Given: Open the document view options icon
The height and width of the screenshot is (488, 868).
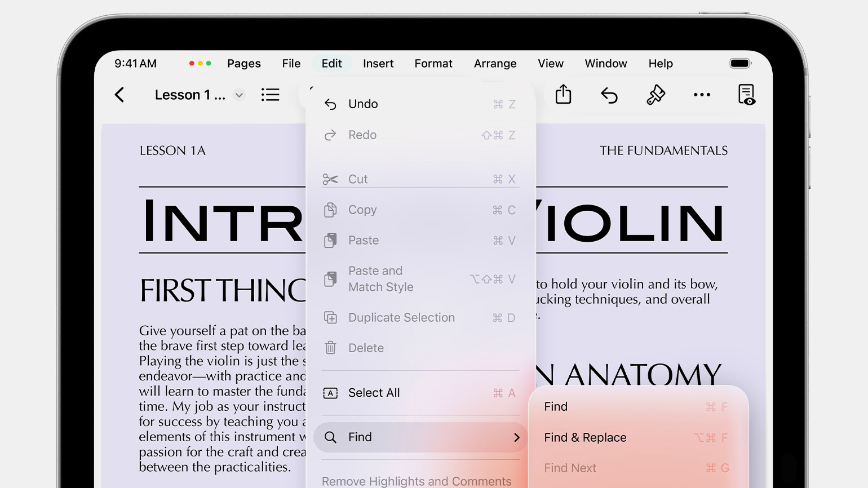Looking at the screenshot, I should coord(747,95).
